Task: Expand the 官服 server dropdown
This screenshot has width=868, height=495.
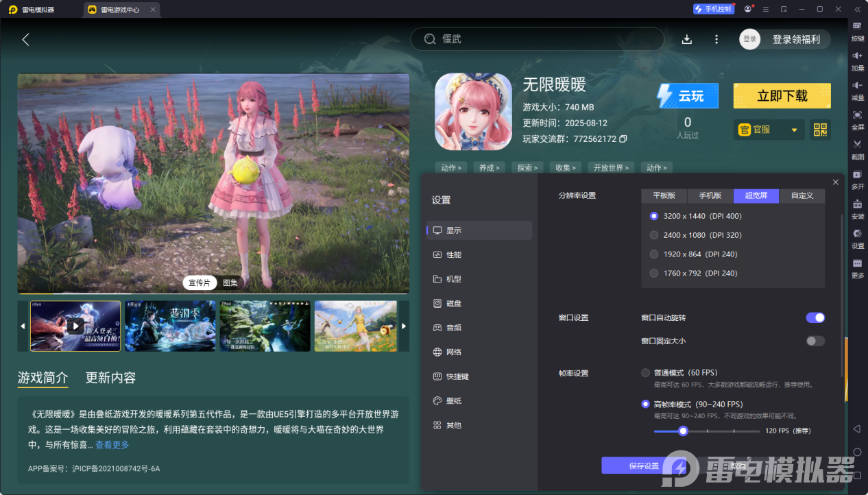Action: 794,130
